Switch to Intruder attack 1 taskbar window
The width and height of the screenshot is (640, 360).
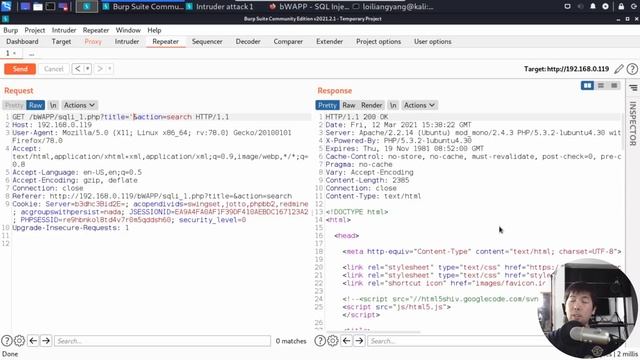click(x=220, y=7)
